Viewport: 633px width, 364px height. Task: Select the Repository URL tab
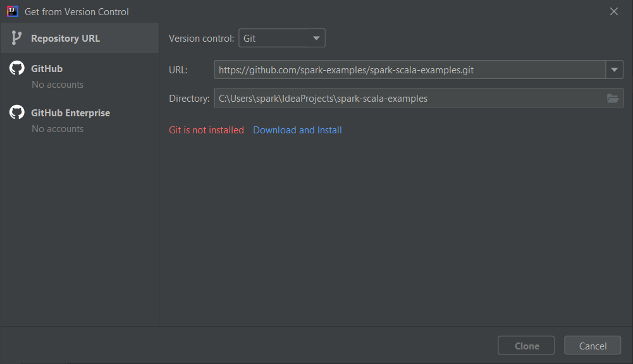80,38
